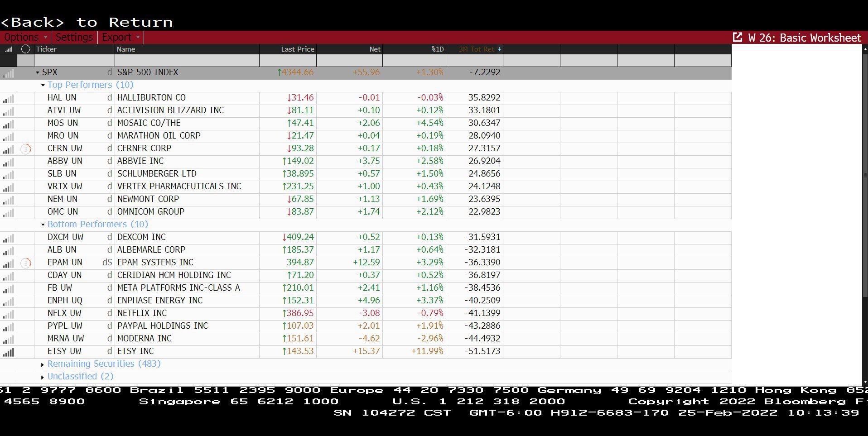Click the Back to Return prompt
This screenshot has height=436, width=868.
[x=87, y=22]
